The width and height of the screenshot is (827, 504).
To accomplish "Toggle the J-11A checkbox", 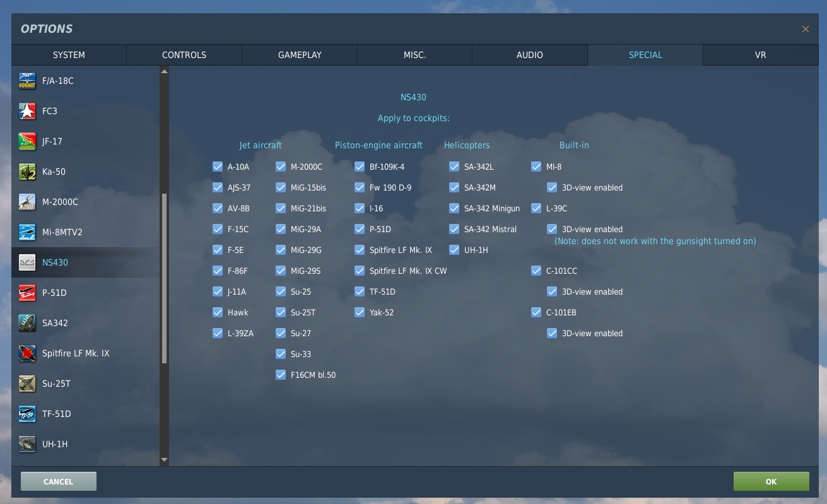I will [x=218, y=291].
